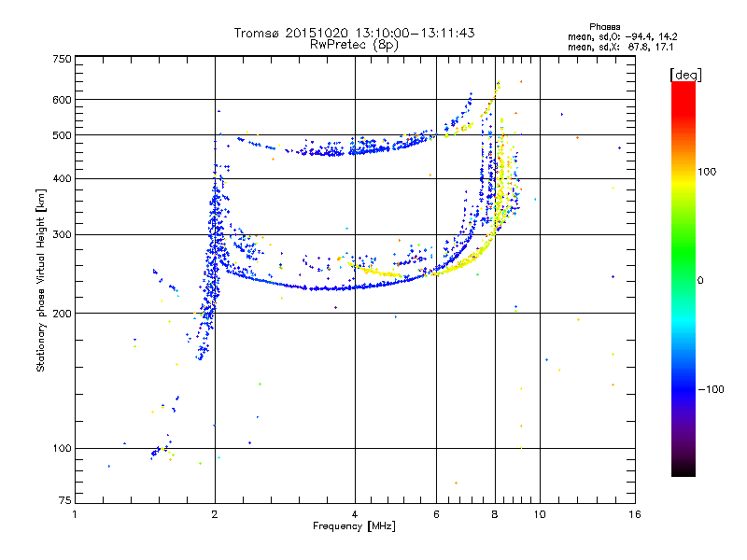Click the colorbar tick label '100'

[x=707, y=172]
